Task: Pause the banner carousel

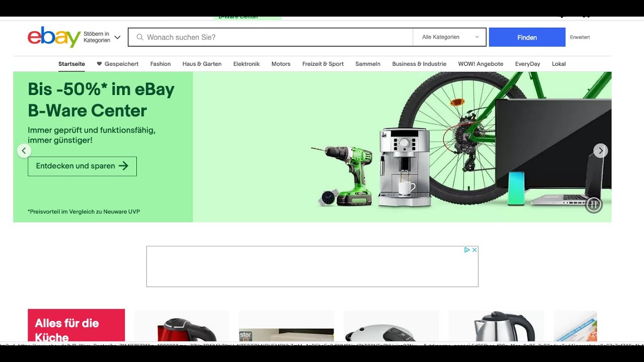Action: [x=594, y=205]
